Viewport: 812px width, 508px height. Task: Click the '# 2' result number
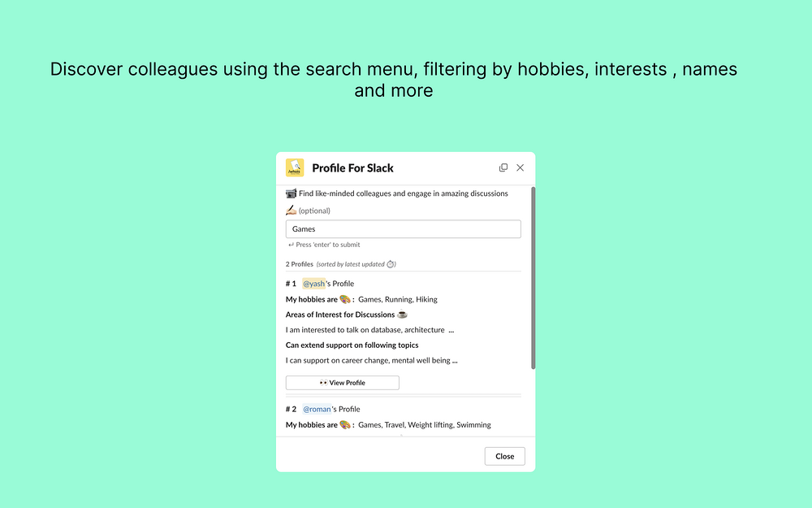point(291,409)
